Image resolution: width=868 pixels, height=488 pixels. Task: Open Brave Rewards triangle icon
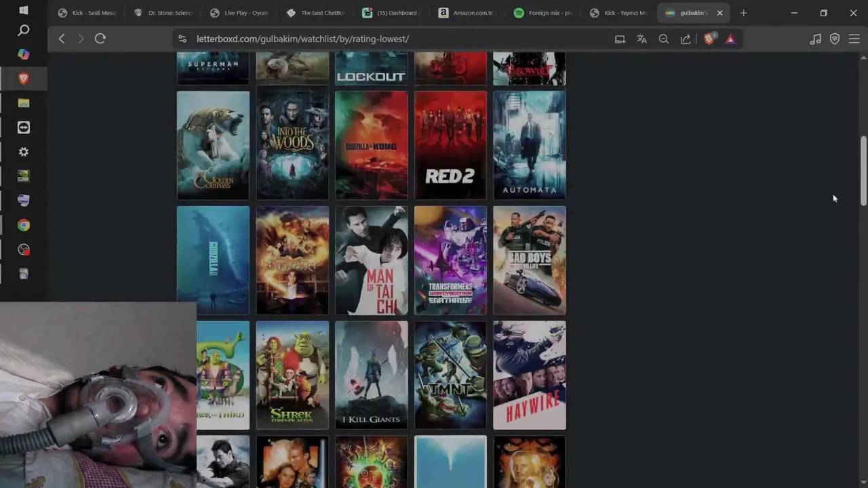[730, 39]
